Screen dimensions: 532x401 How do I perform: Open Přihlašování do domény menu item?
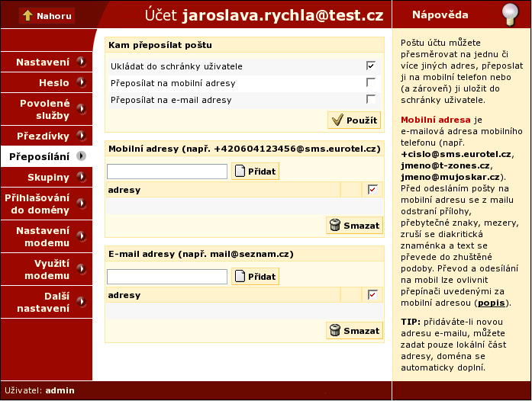(x=47, y=204)
